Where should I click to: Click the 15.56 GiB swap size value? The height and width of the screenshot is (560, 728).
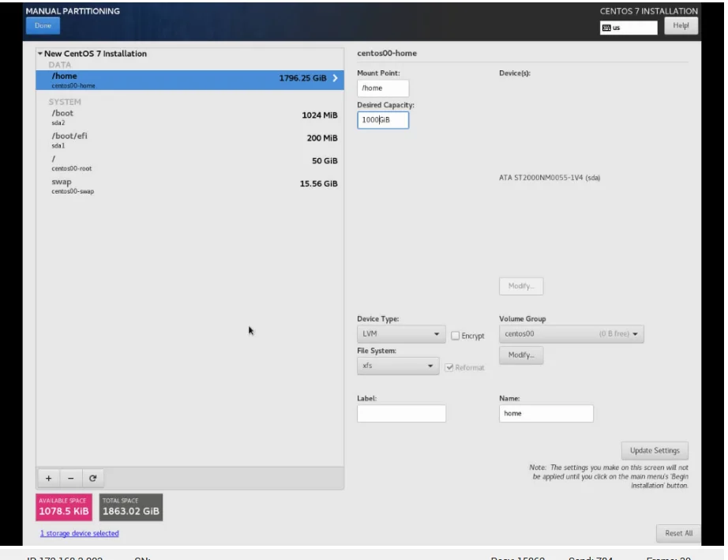(318, 184)
